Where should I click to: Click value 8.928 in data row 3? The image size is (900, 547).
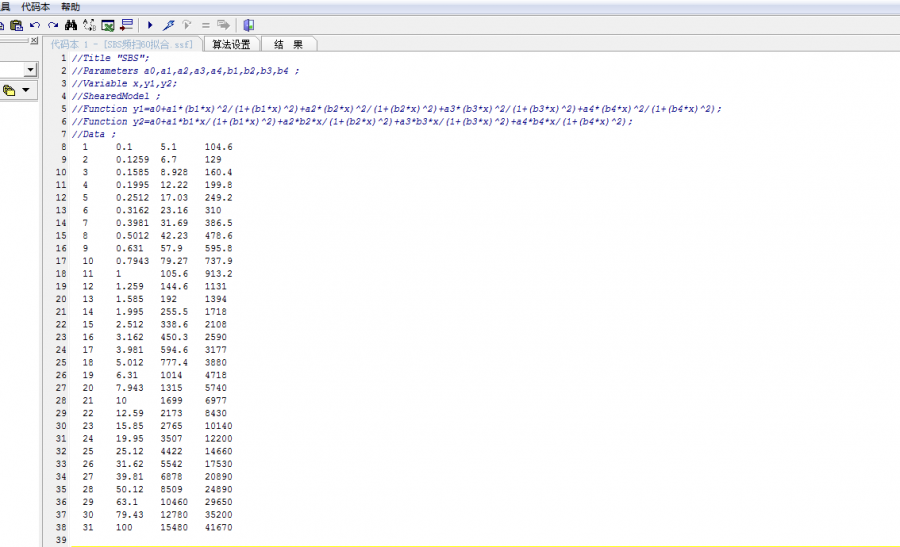[x=174, y=172]
